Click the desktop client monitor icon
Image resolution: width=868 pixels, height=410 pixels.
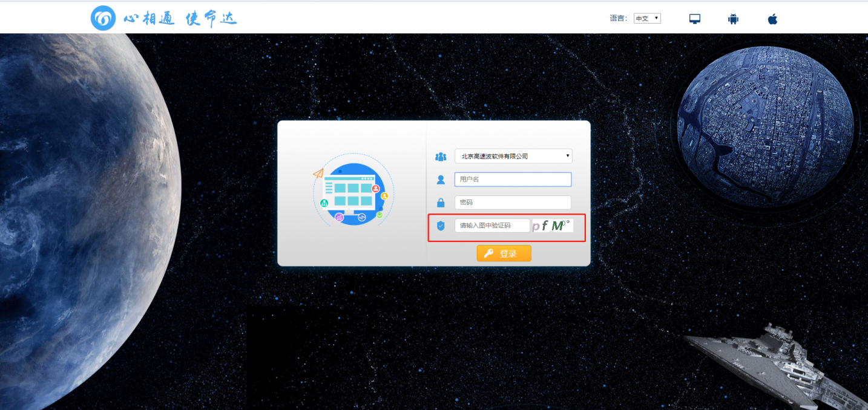click(695, 19)
